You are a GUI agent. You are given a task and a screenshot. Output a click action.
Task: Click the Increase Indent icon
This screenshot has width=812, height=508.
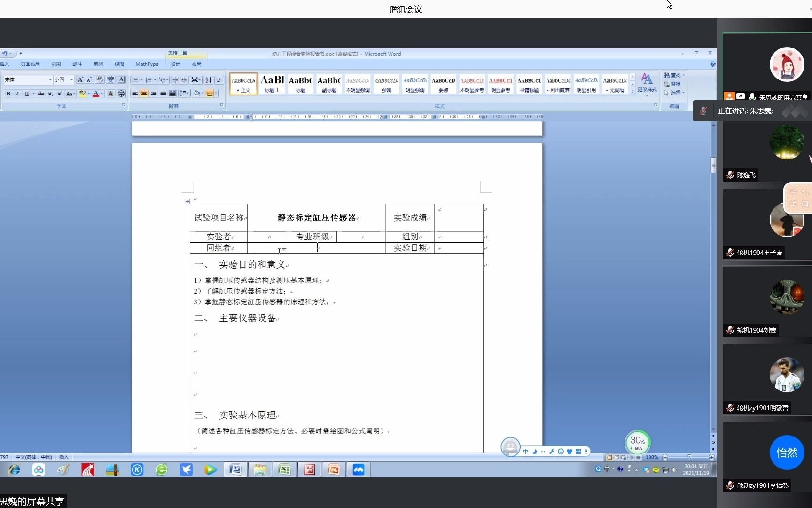click(185, 79)
